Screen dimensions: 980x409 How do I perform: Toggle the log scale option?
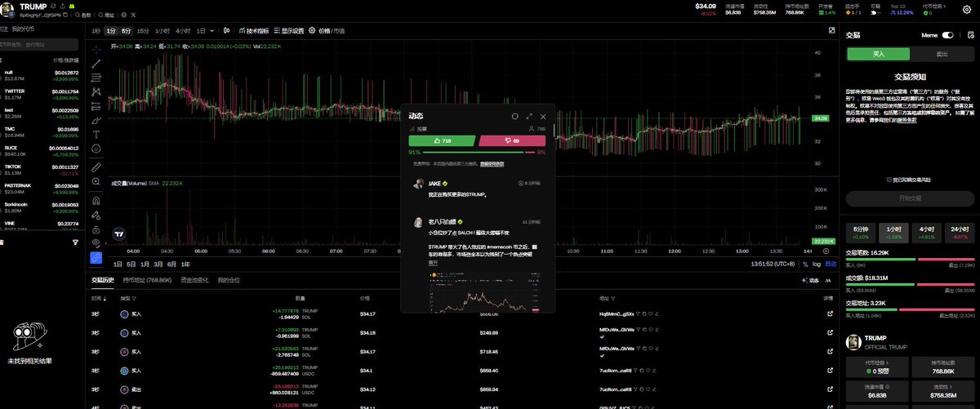click(817, 264)
